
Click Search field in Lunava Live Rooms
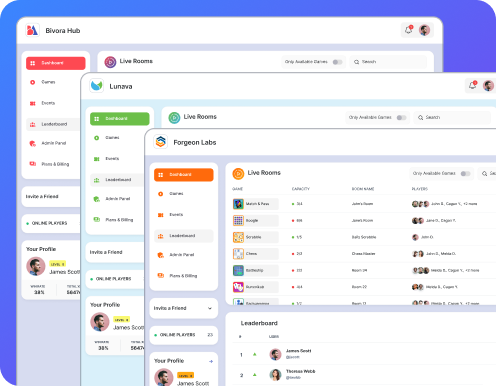tap(452, 118)
